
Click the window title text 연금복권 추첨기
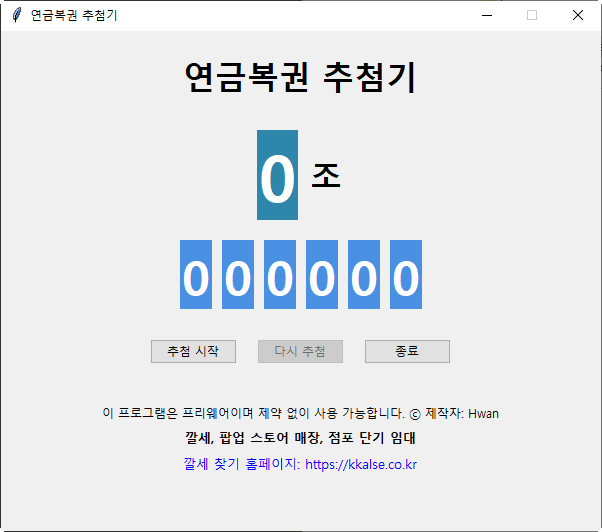(74, 15)
